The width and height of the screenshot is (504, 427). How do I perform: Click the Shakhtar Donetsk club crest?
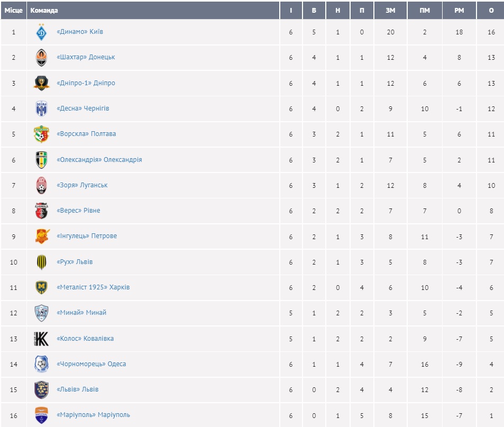point(41,58)
